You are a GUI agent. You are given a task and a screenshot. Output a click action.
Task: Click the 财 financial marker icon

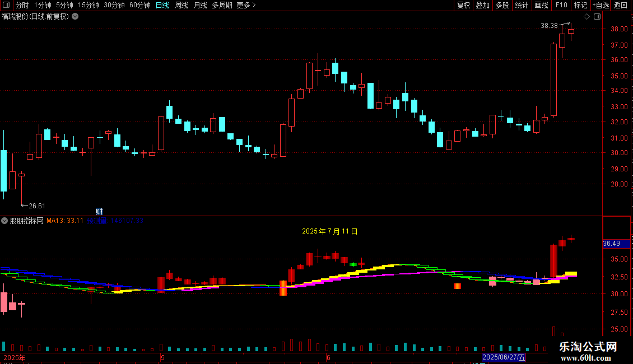pyautogui.click(x=99, y=212)
